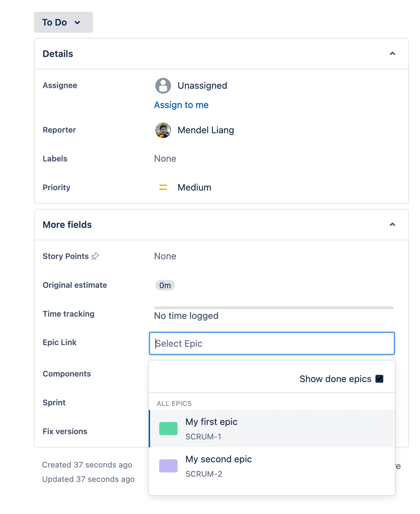420x514 pixels.
Task: Select My first epic SCRUM-1
Action: point(272,429)
